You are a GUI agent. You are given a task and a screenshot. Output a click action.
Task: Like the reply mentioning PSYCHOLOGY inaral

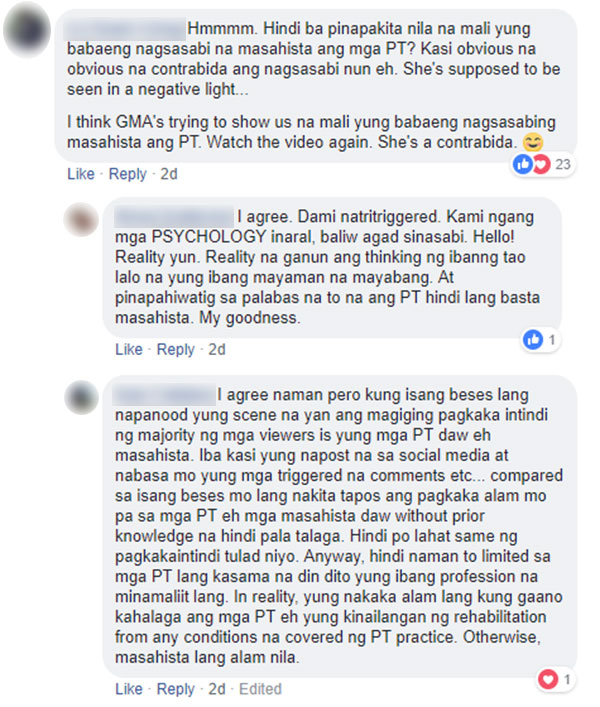click(x=129, y=349)
